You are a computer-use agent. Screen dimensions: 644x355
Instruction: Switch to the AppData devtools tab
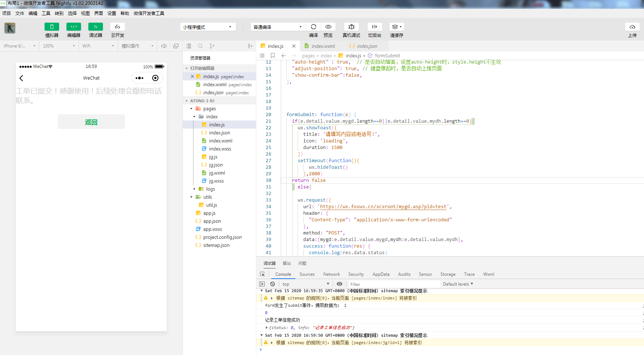click(381, 274)
